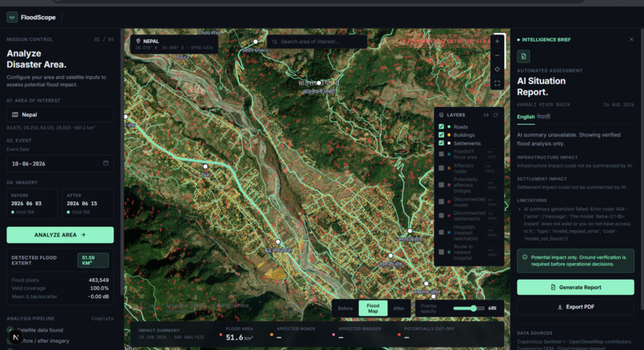Click the Roads layer color dot
This screenshot has width=644, height=350.
(x=449, y=126)
